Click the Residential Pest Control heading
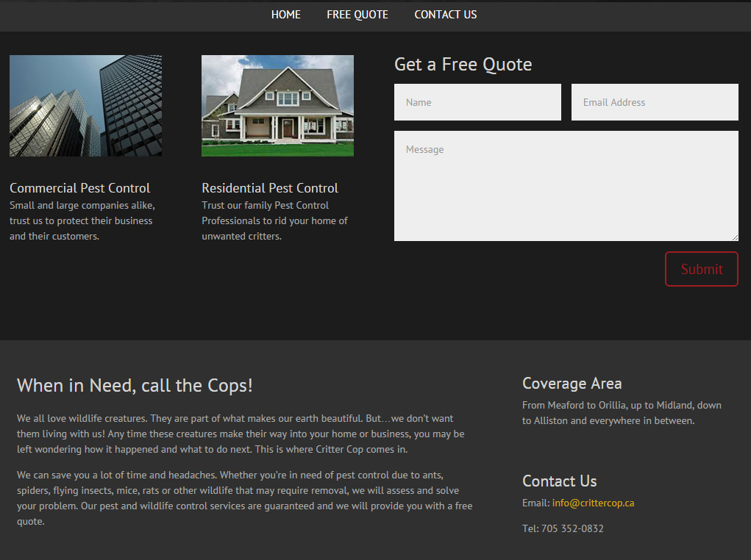 point(270,188)
